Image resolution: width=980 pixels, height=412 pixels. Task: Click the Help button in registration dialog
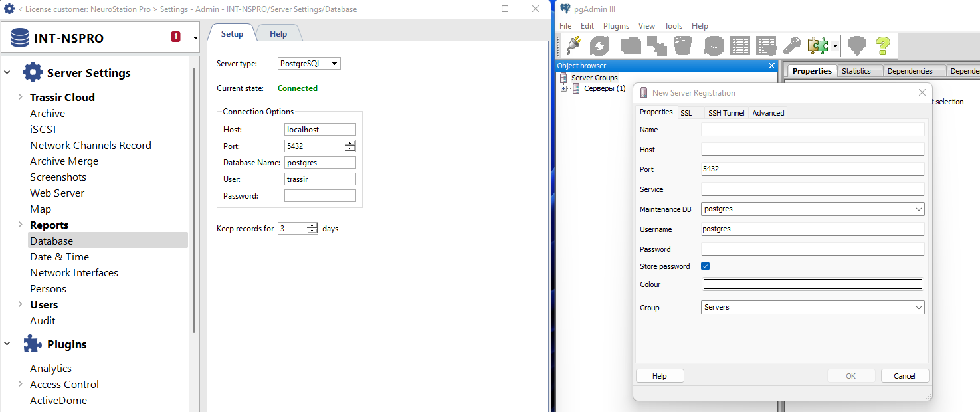[x=660, y=376]
